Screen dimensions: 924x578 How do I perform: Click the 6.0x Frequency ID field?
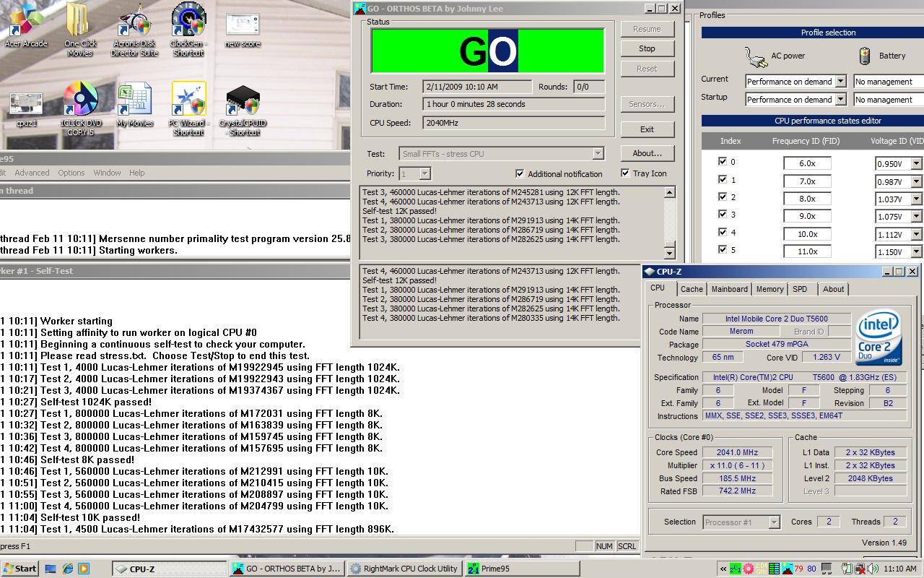(807, 164)
